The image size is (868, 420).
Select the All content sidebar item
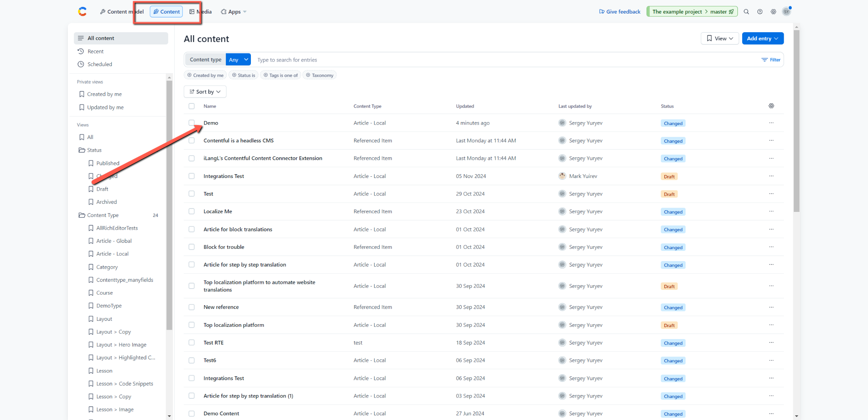[121, 38]
